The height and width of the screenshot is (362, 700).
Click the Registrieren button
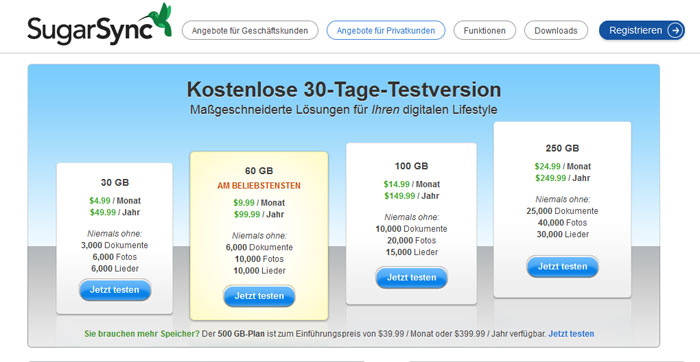[642, 30]
